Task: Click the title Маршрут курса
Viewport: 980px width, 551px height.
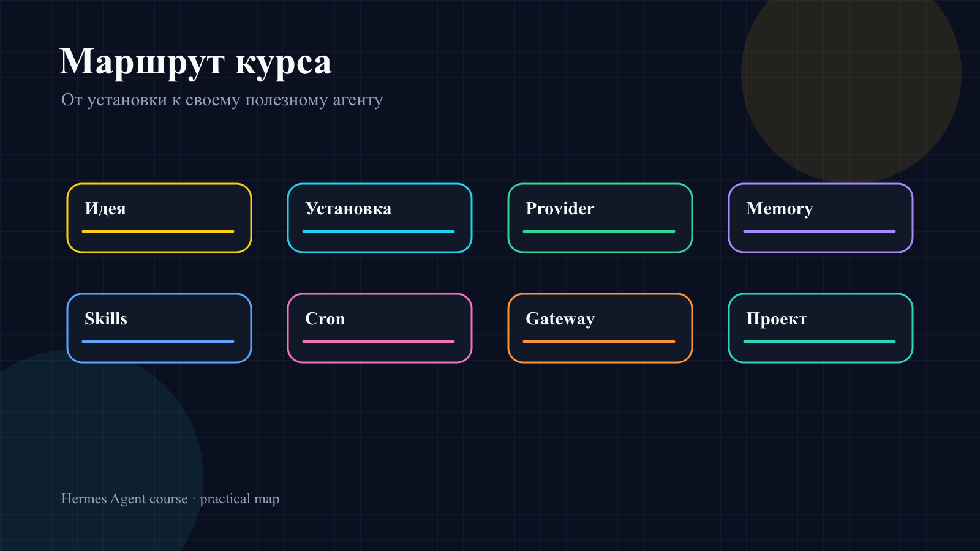Action: pos(195,62)
